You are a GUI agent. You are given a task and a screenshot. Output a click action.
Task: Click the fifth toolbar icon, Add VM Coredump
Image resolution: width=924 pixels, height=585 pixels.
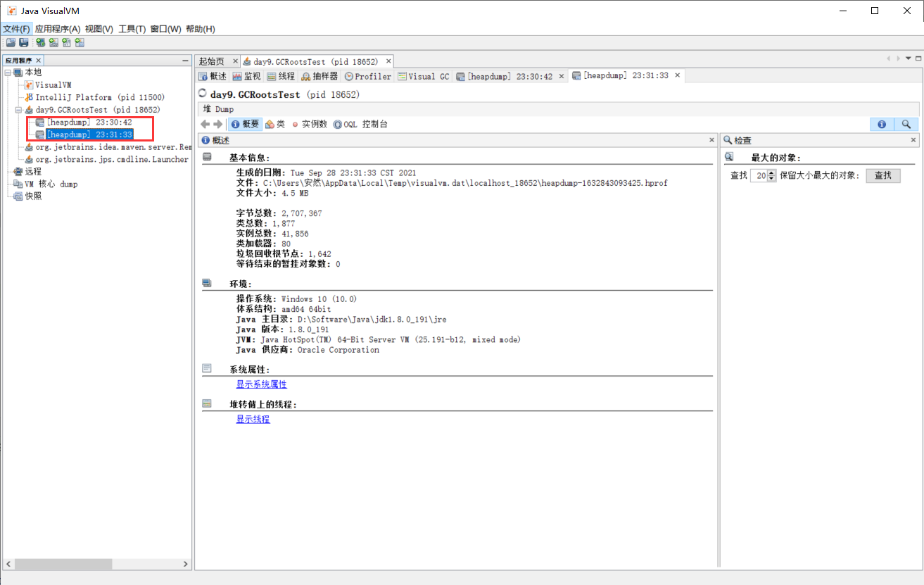pyautogui.click(x=66, y=43)
